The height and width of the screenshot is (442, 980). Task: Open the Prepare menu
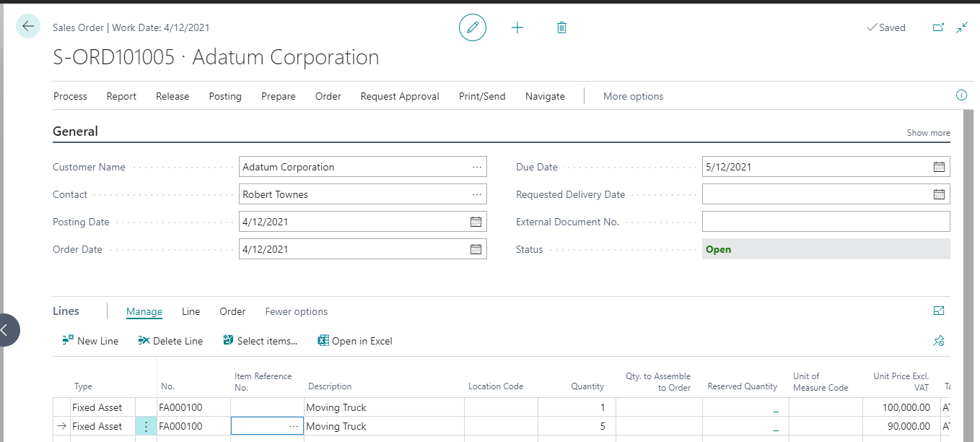[x=279, y=96]
